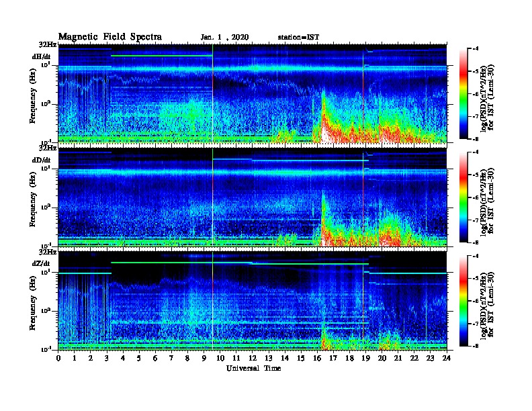Click hour 19 on the time axis
The image size is (532, 411).
[365, 358]
